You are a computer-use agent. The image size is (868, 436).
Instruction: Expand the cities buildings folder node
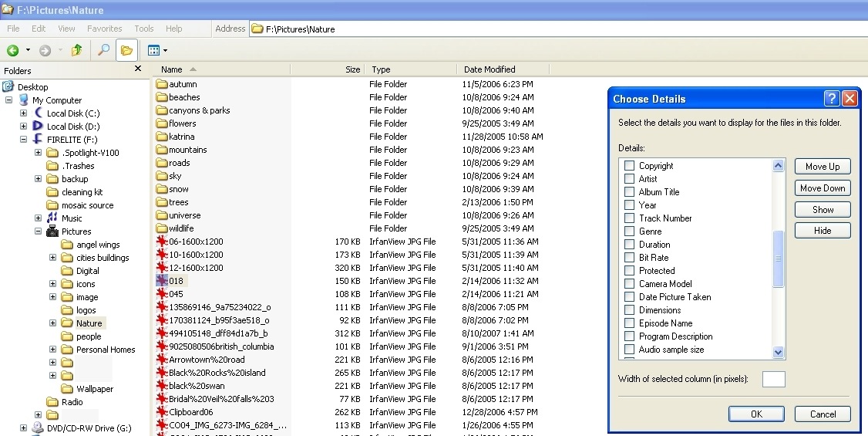52,258
